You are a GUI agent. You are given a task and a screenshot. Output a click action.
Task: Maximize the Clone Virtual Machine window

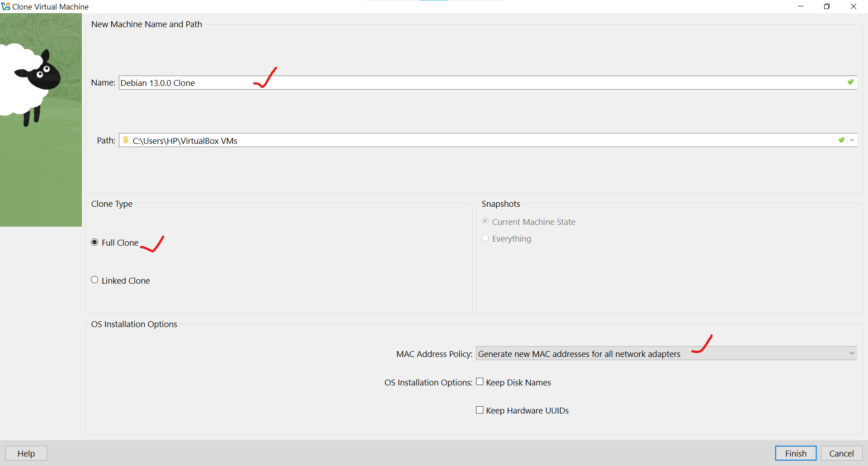(x=827, y=6)
